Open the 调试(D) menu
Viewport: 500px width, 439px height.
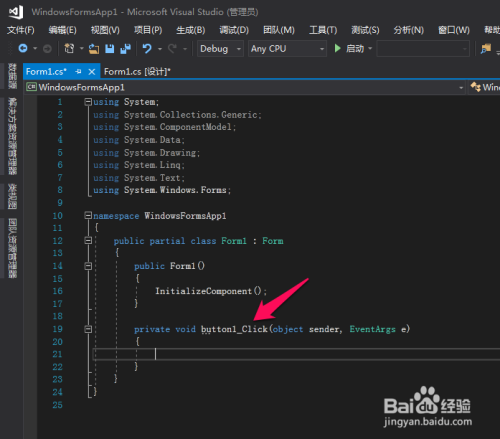click(x=234, y=30)
